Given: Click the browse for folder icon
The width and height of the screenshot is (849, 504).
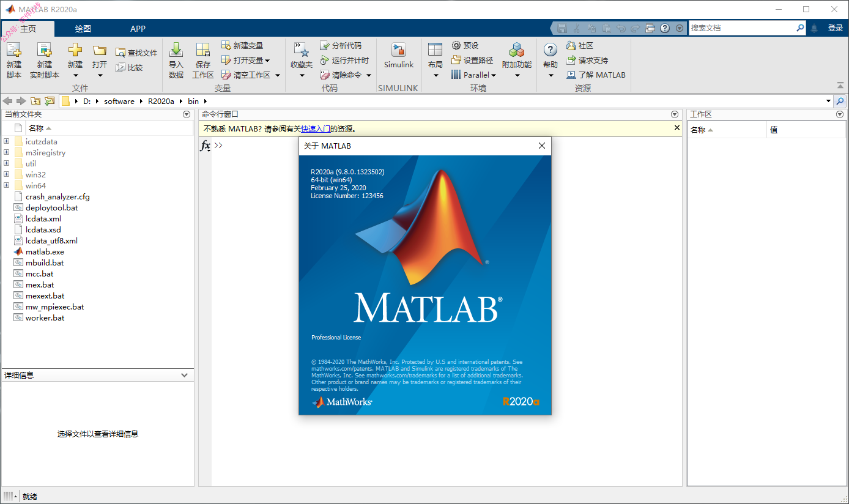Looking at the screenshot, I should (x=50, y=101).
